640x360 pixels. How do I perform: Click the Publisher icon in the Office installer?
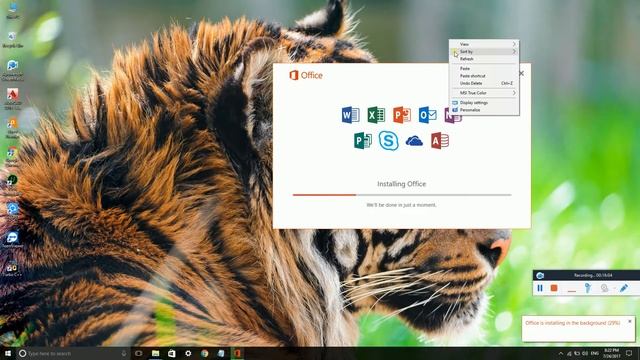coord(362,141)
